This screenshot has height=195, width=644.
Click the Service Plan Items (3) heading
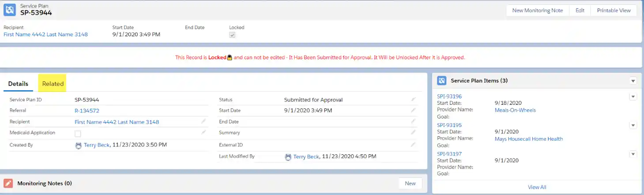[479, 81]
